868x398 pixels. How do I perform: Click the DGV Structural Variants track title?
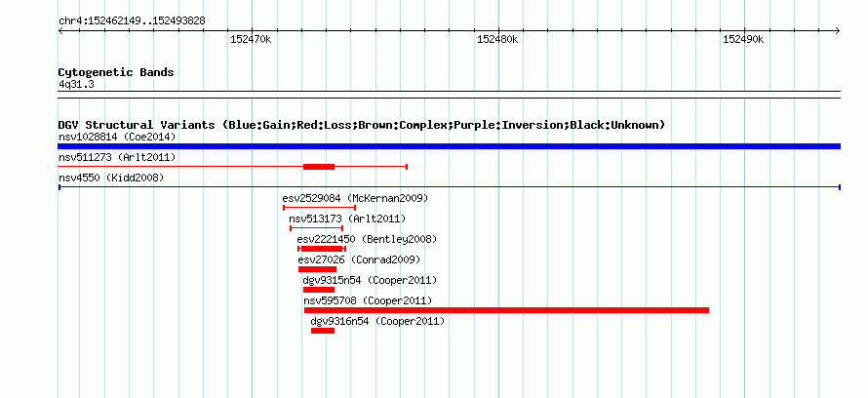click(x=362, y=125)
